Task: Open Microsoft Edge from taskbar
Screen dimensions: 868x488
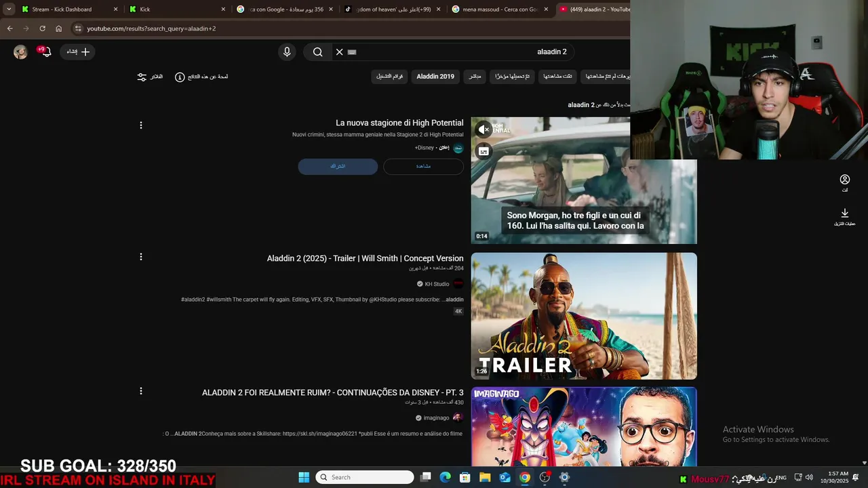Action: tap(445, 477)
